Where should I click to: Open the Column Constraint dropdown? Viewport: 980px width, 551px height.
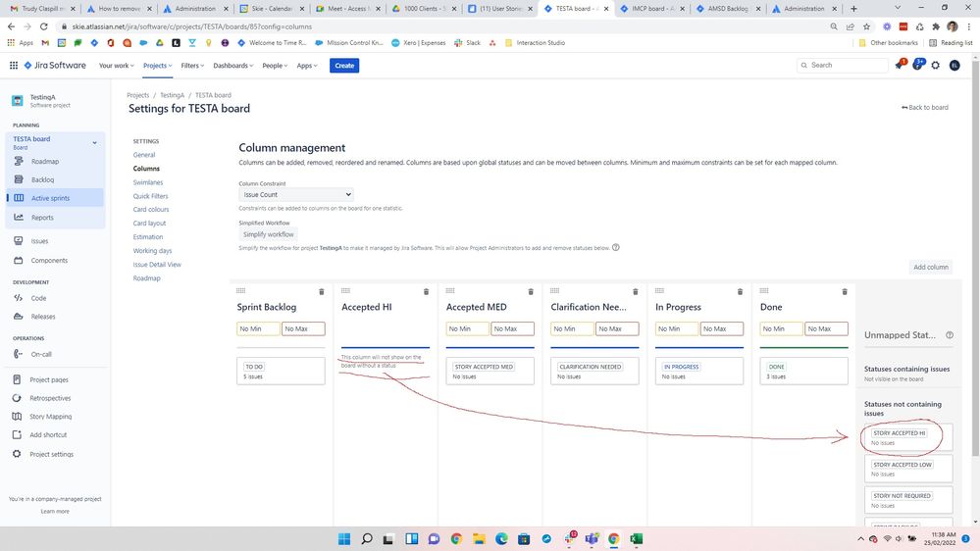296,195
